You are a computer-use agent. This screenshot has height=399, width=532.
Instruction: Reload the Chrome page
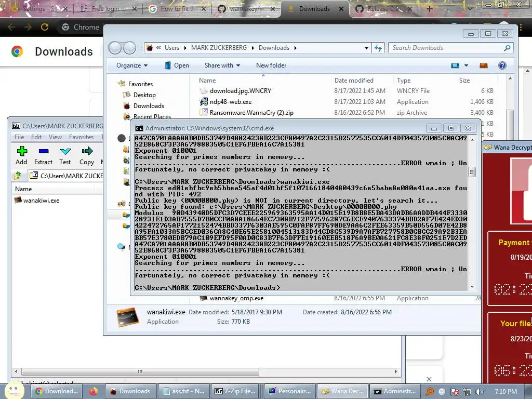click(45, 27)
